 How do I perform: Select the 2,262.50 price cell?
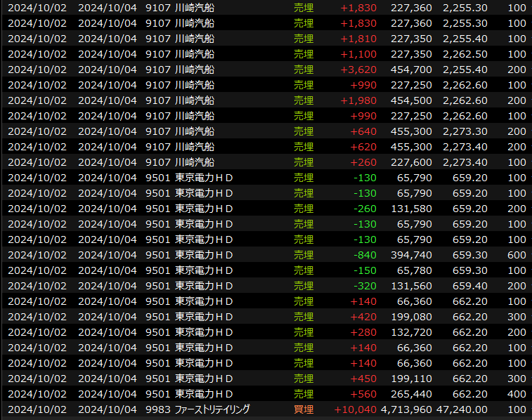[465, 54]
